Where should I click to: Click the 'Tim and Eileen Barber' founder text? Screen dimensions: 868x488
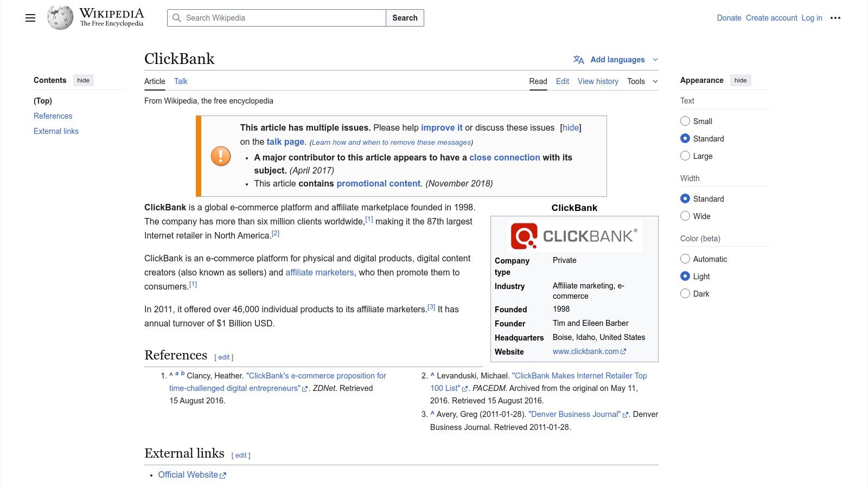point(590,323)
